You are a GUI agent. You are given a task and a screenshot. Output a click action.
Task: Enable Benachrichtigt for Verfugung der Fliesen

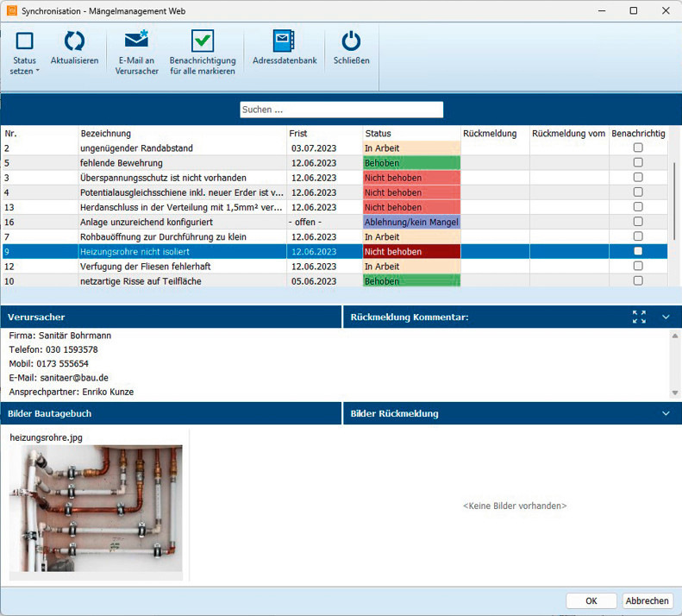point(638,266)
